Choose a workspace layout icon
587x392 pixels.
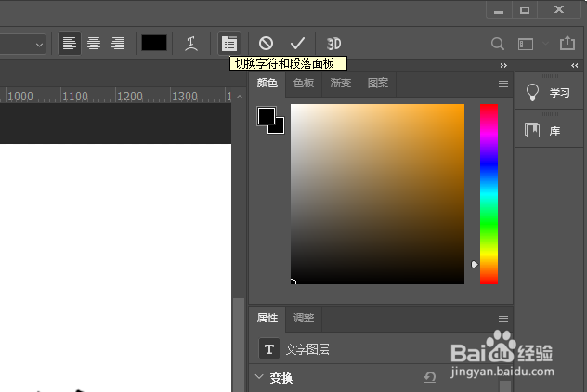point(526,45)
